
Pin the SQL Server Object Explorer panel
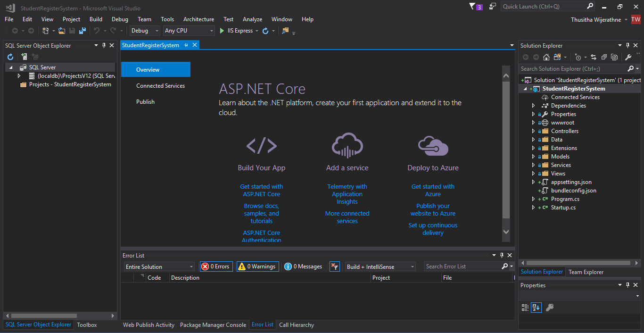coord(104,45)
